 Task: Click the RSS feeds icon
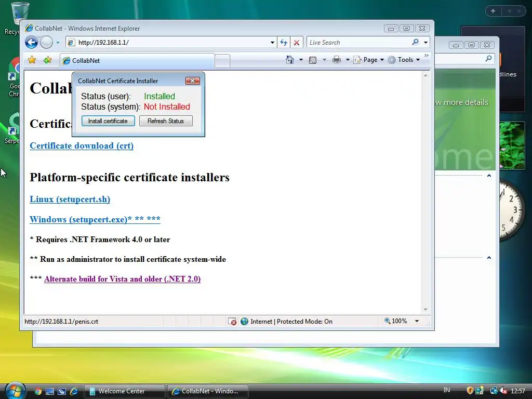pyautogui.click(x=313, y=60)
